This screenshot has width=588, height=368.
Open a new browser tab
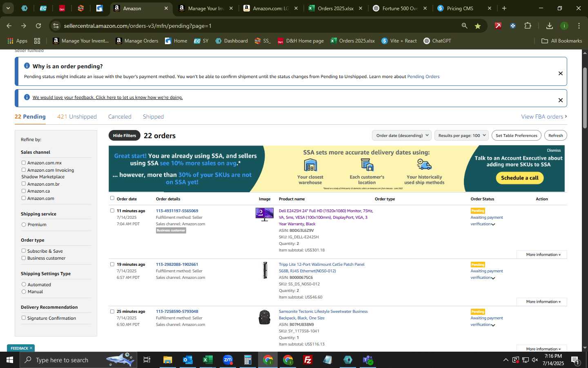point(504,8)
